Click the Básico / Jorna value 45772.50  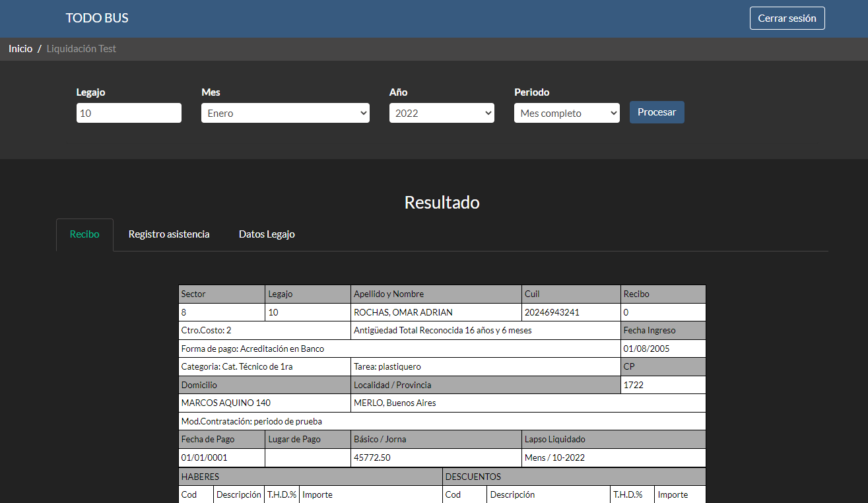pos(372,457)
